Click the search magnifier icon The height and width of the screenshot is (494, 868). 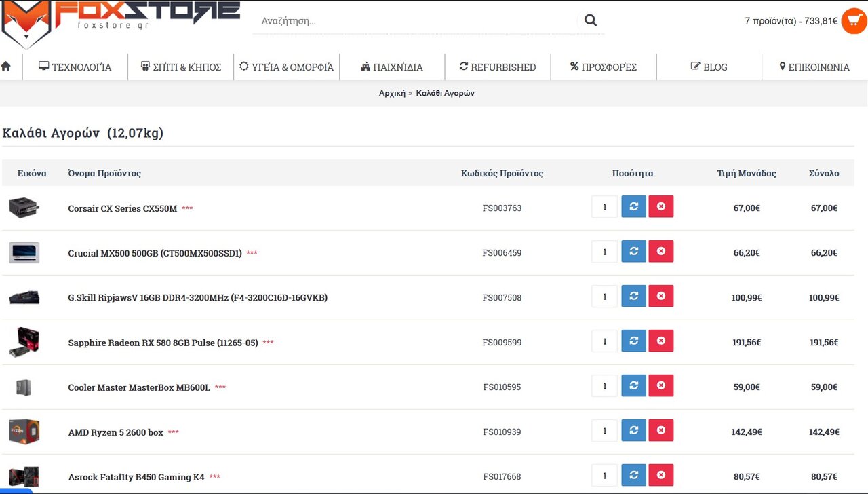(591, 20)
